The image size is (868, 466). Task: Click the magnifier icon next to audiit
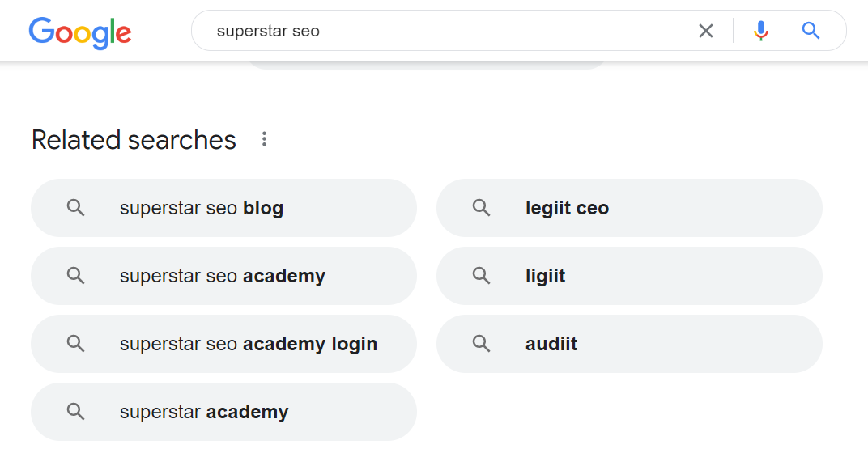[x=482, y=344]
